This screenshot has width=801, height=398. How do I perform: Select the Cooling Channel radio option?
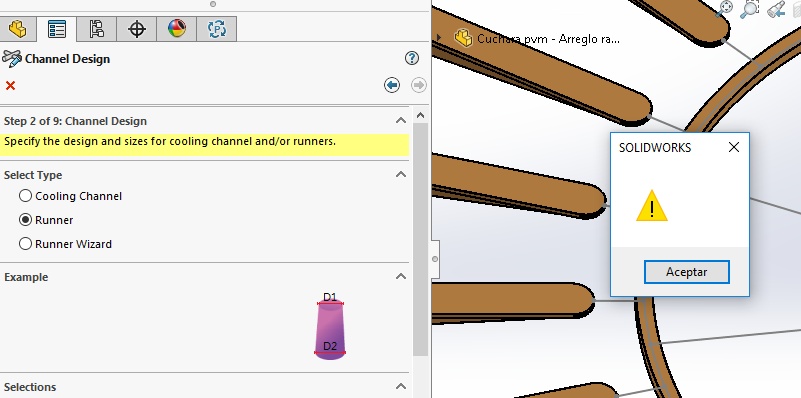[x=25, y=196]
